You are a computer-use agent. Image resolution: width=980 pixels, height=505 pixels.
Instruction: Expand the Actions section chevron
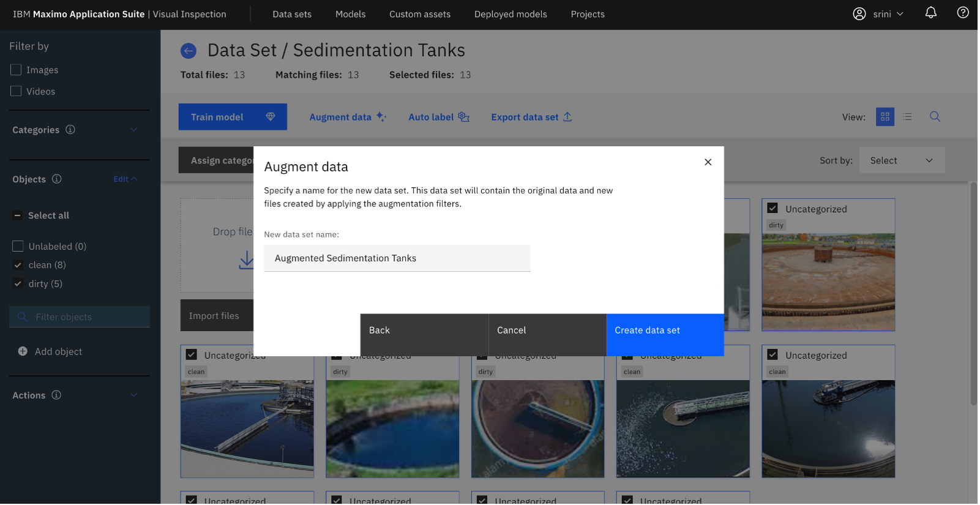(134, 396)
